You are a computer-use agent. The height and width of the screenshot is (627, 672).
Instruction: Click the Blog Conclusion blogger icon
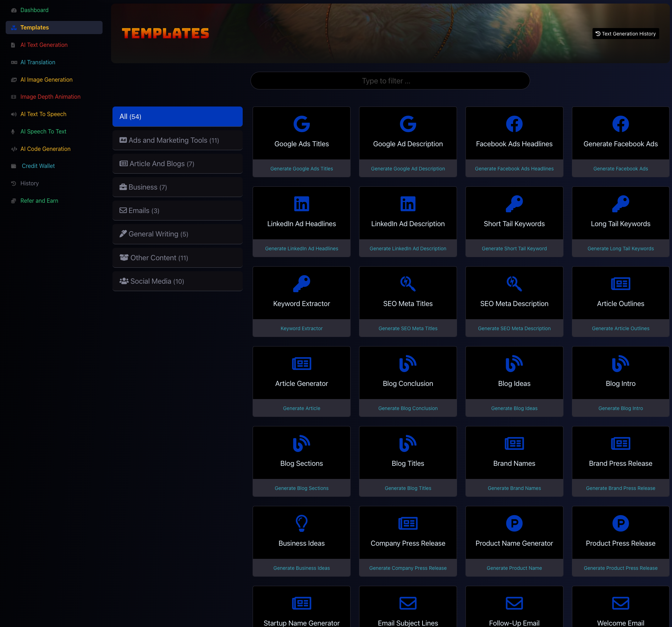pyautogui.click(x=408, y=364)
